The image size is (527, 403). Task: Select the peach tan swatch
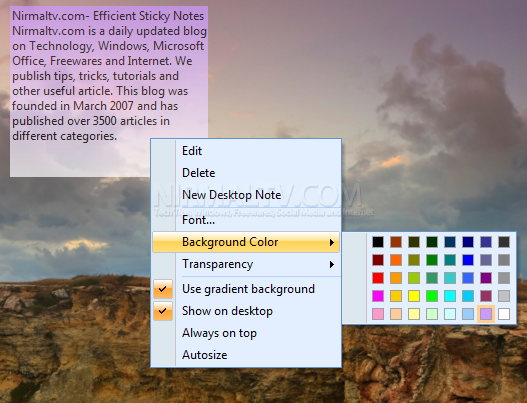(x=396, y=314)
